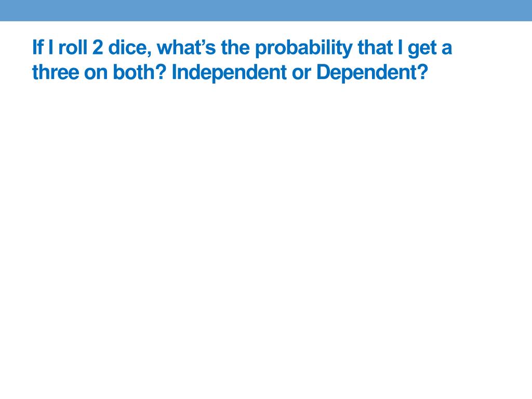
Task: Click the word "Independent" in the heading
Action: click(229, 73)
